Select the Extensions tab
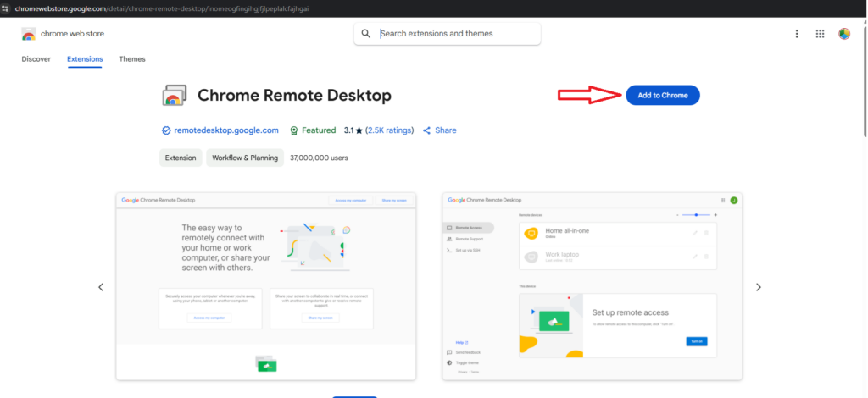This screenshot has height=398, width=868. [85, 59]
